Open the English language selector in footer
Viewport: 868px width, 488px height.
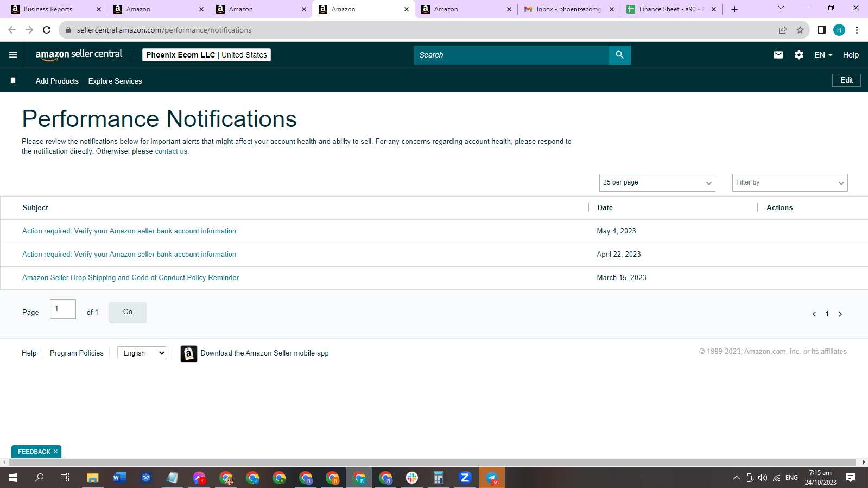click(x=142, y=353)
